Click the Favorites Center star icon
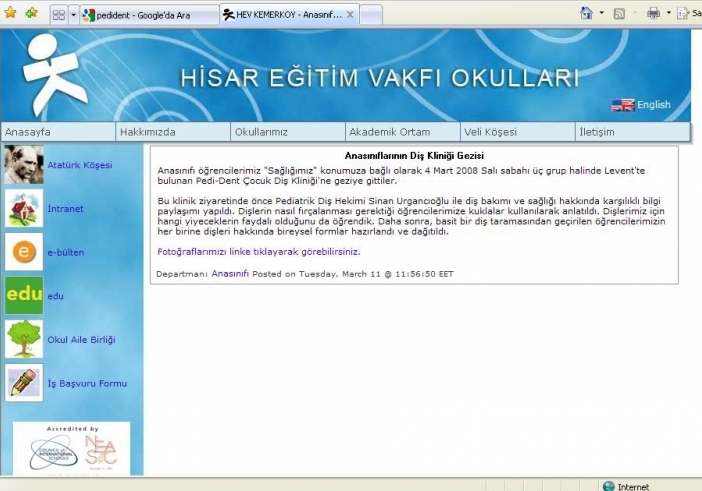Viewport: 702px width, 491px height. pyautogui.click(x=11, y=14)
